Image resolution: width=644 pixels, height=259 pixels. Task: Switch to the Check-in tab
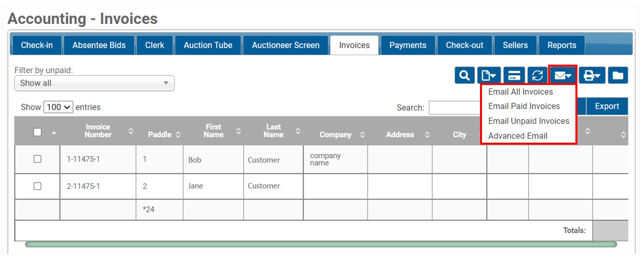[x=37, y=45]
